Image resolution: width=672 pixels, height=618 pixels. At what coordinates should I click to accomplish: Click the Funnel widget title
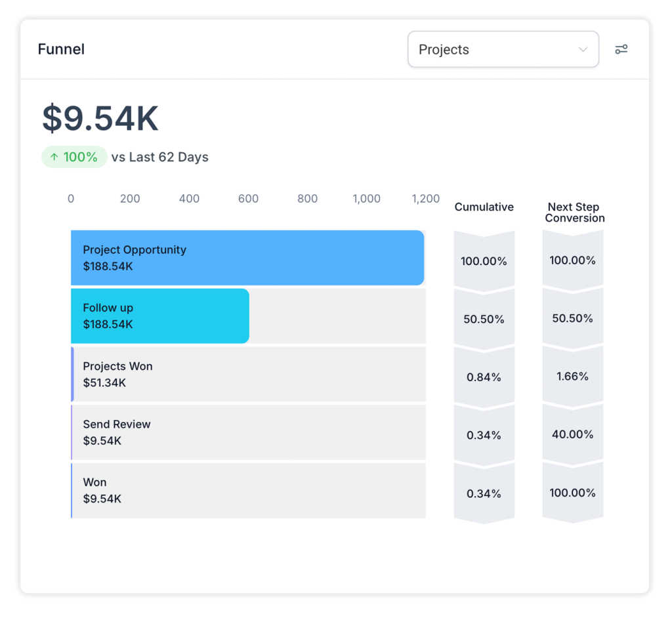pyautogui.click(x=61, y=49)
